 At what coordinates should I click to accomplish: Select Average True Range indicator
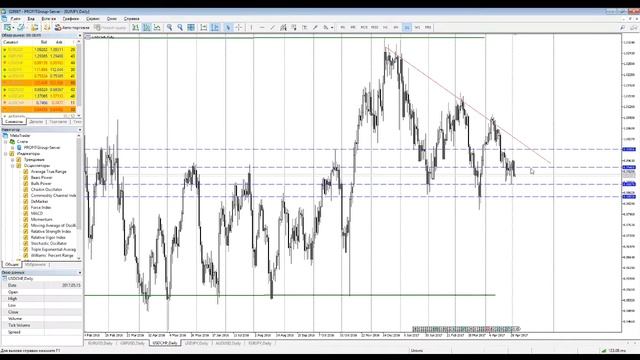49,172
